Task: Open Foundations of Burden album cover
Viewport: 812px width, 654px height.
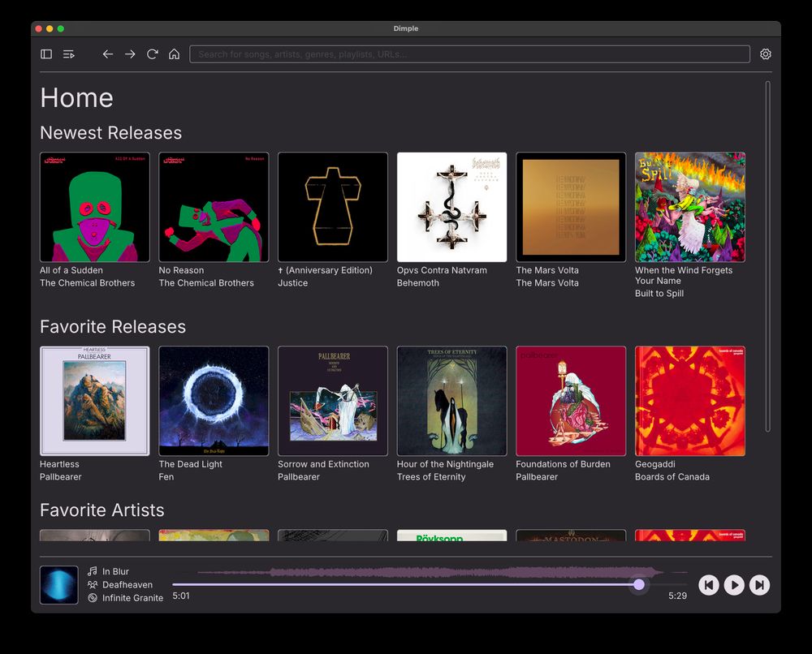Action: 571,401
